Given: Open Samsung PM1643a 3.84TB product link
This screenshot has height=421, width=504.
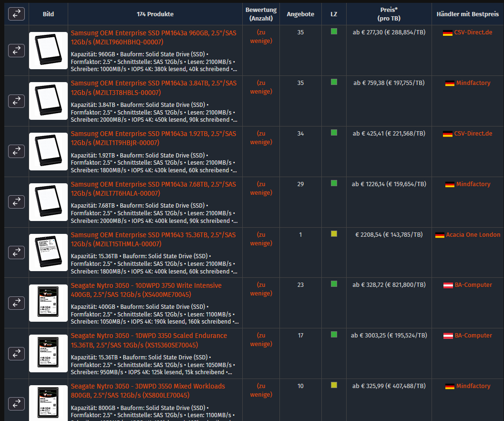Looking at the screenshot, I should [154, 88].
